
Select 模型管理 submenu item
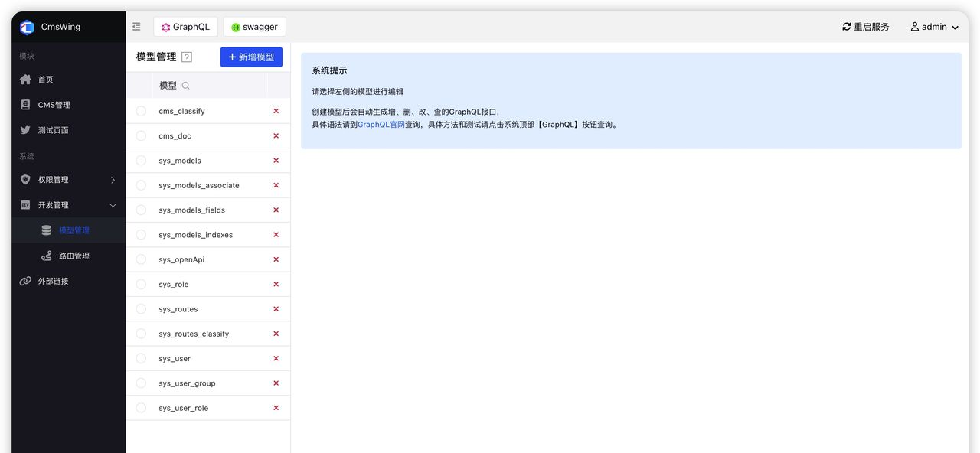pos(68,230)
